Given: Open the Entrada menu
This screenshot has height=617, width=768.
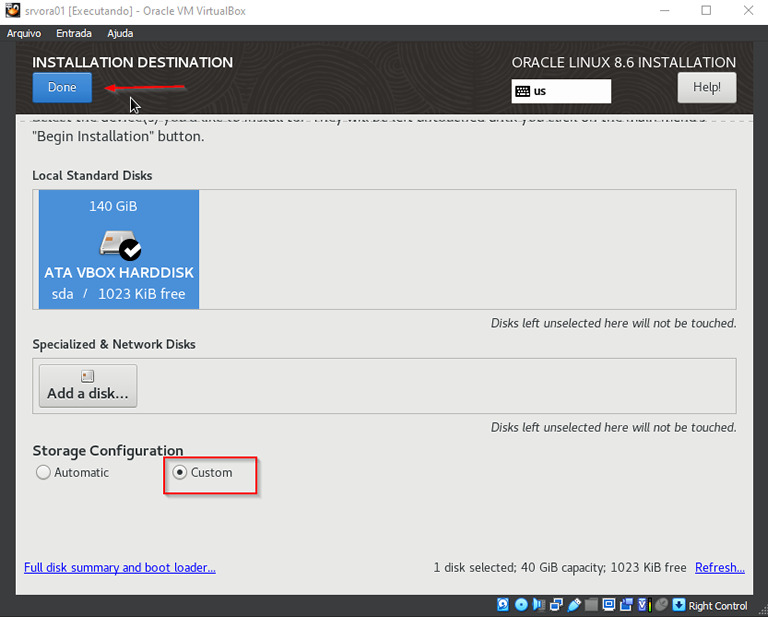Looking at the screenshot, I should [74, 33].
